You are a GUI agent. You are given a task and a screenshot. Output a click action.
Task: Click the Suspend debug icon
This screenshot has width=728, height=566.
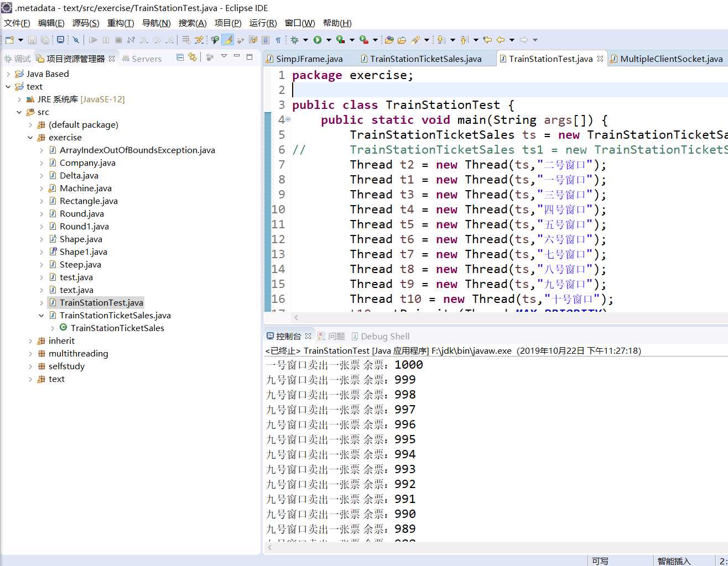[106, 40]
